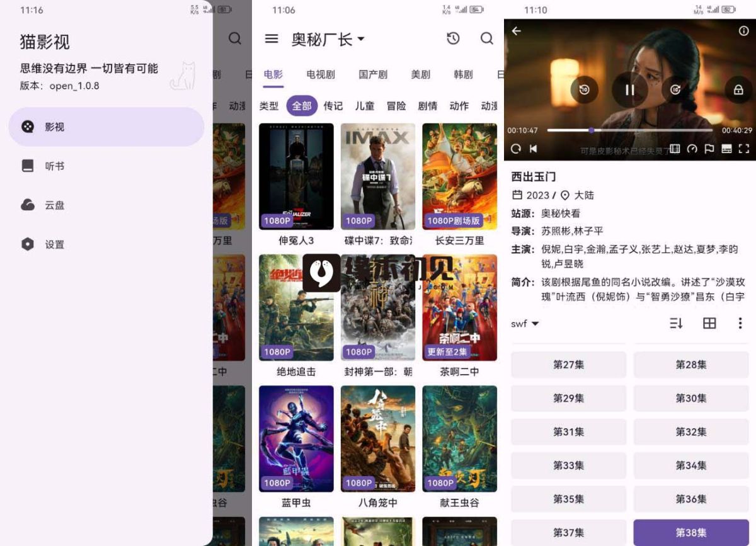756x546 pixels.
Task: Open the info icon on the video player
Action: click(x=743, y=31)
